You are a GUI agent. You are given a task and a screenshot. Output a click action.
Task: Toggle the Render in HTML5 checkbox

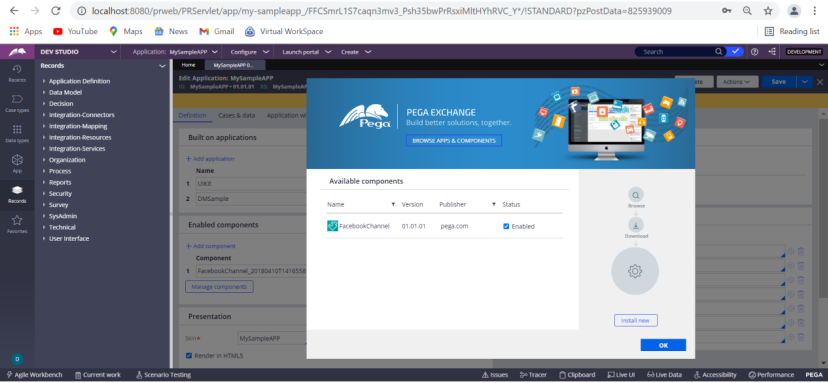pyautogui.click(x=189, y=356)
